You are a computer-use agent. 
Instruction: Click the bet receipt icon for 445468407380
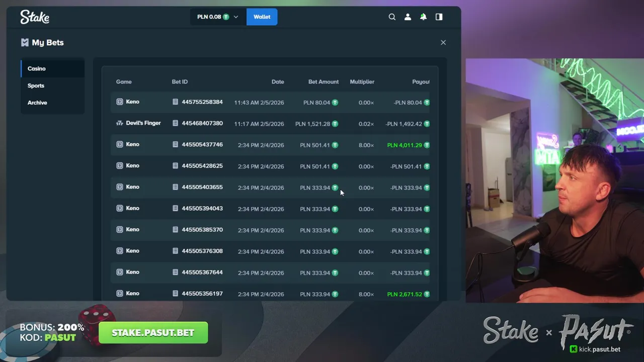[175, 123]
